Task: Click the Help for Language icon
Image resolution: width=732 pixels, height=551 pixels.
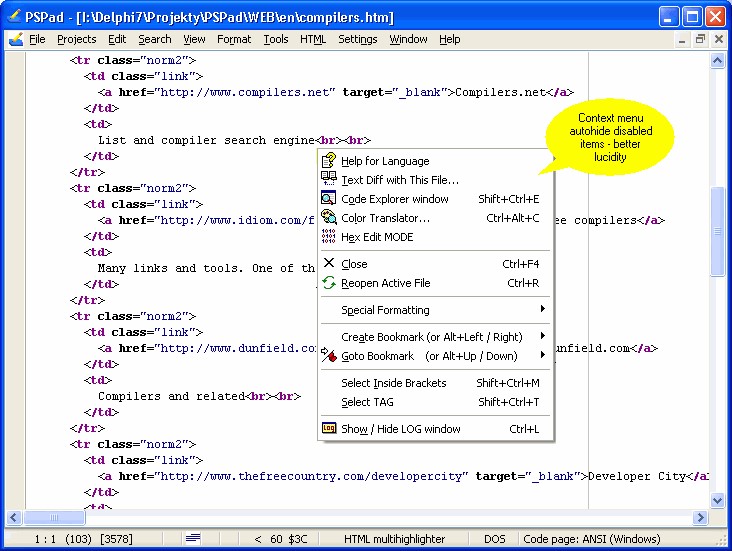Action: [x=329, y=161]
